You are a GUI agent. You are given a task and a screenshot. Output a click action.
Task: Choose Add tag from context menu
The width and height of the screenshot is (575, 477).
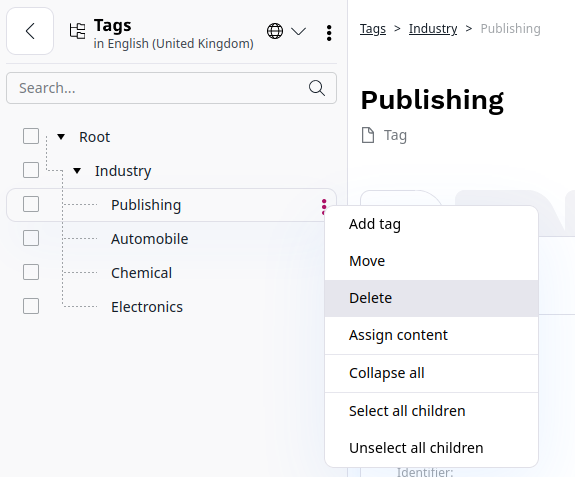(x=431, y=224)
